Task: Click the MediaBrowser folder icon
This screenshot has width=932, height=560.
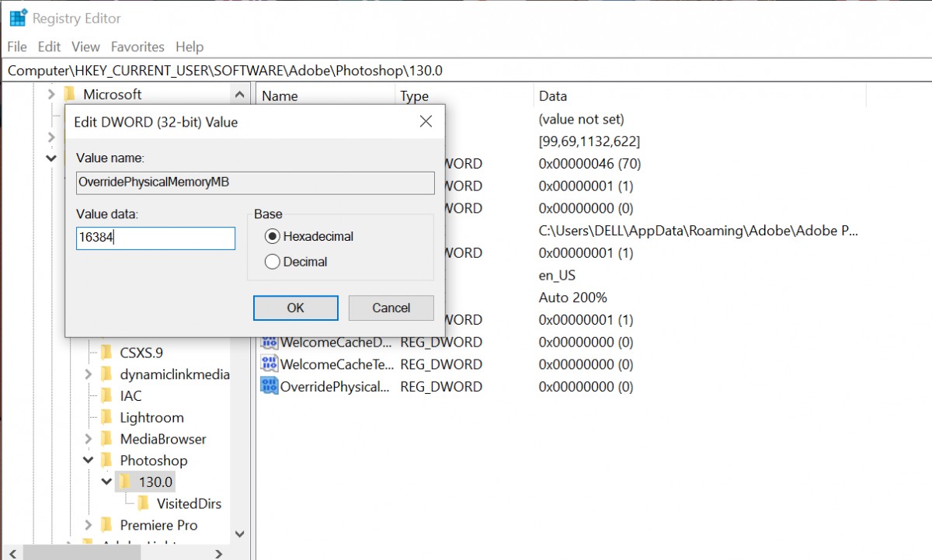Action: (106, 440)
